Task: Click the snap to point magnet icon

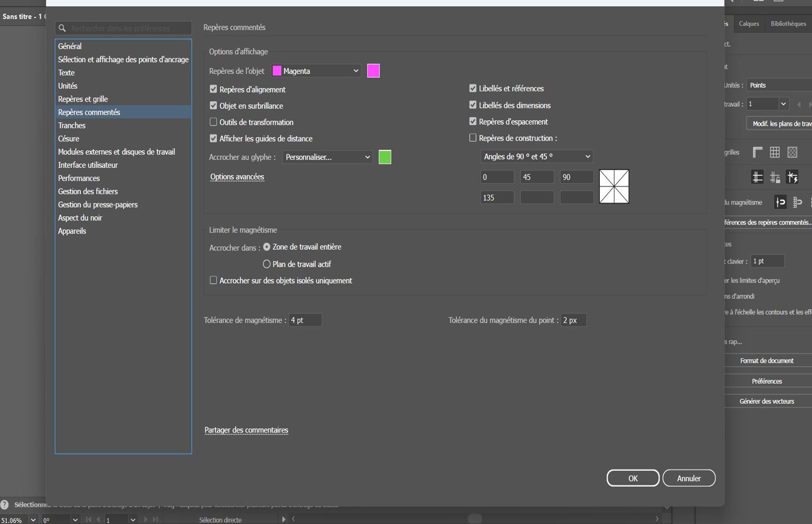Action: pyautogui.click(x=781, y=202)
